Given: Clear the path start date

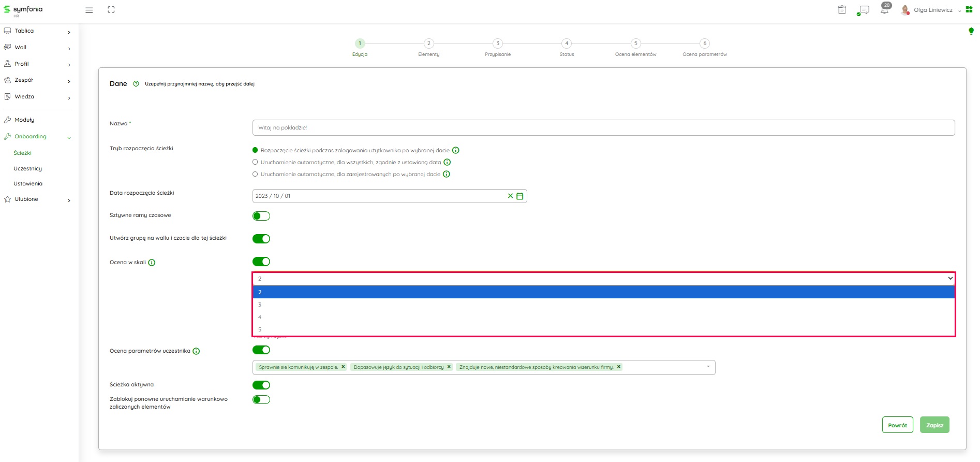Looking at the screenshot, I should (510, 196).
